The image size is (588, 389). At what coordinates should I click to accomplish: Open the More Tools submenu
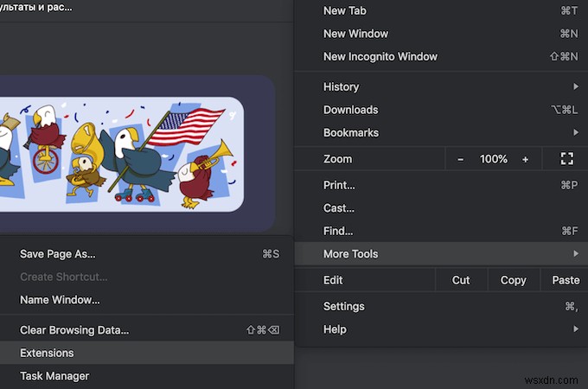351,254
